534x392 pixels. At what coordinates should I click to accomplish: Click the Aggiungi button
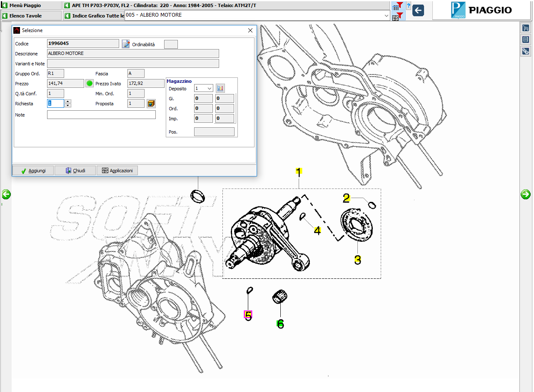[33, 171]
